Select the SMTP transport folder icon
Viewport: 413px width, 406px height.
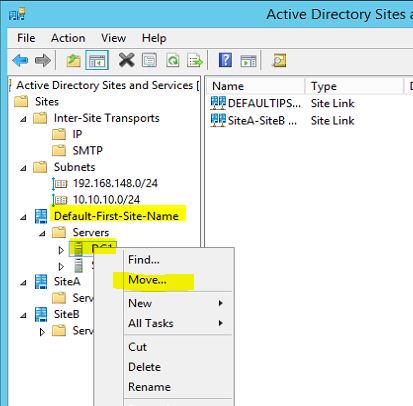pos(59,150)
